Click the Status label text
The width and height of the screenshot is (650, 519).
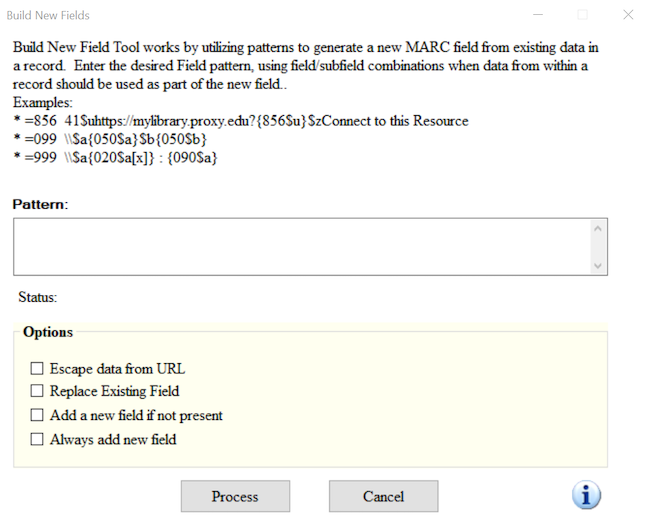pos(38,297)
